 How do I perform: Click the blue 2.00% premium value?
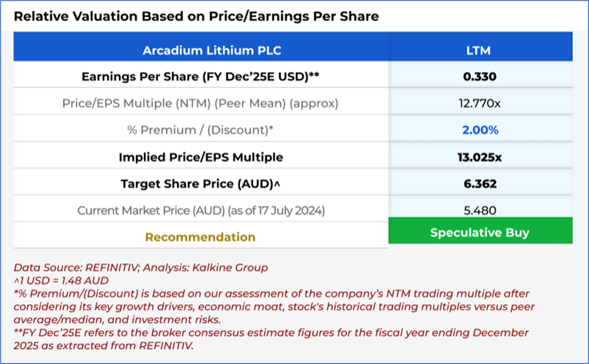coord(480,130)
